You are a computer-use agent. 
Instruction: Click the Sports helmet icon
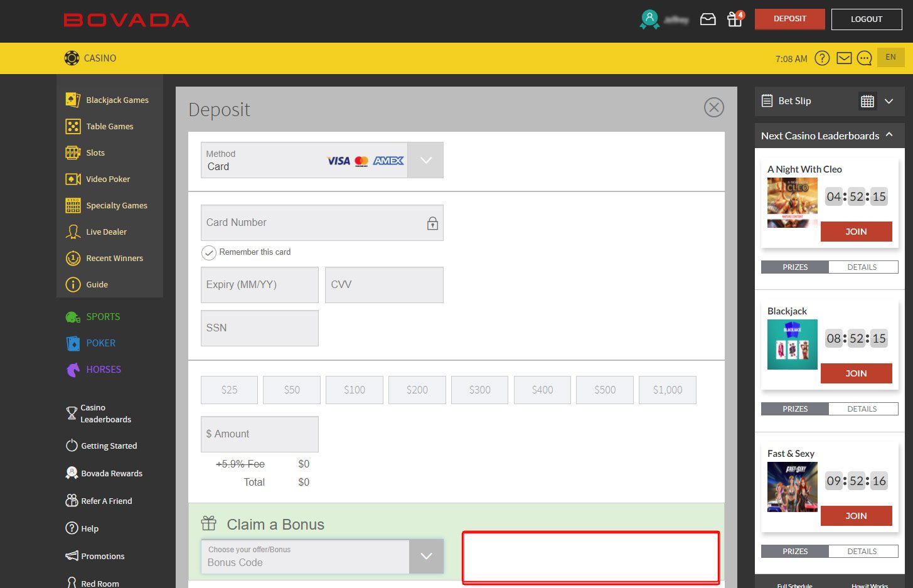(73, 317)
